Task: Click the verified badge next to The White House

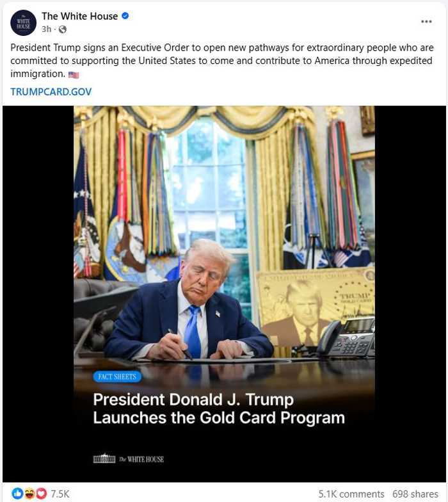Action: click(x=125, y=15)
